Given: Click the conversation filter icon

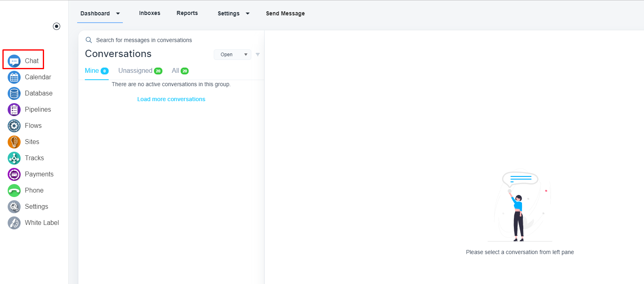Looking at the screenshot, I should pyautogui.click(x=258, y=55).
